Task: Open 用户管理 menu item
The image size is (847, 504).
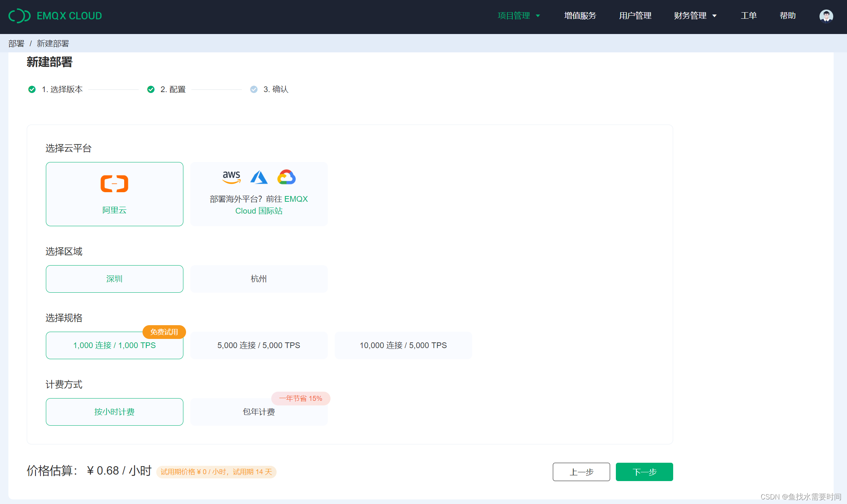Action: pyautogui.click(x=635, y=16)
